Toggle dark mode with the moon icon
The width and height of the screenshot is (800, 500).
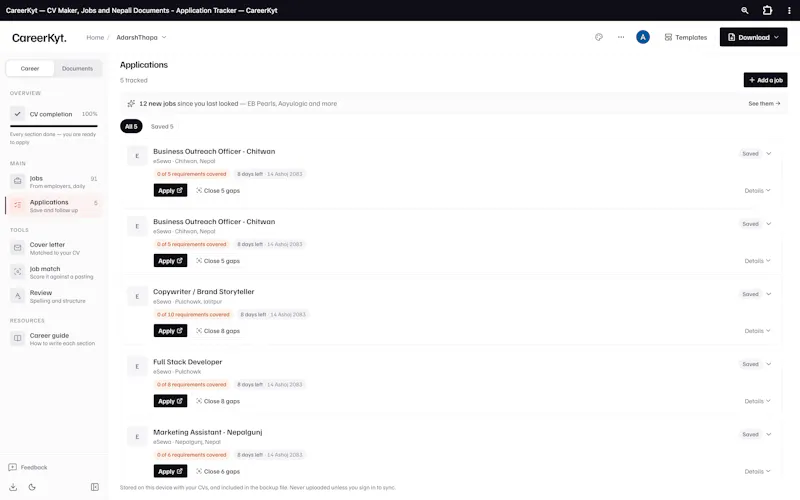(32, 487)
